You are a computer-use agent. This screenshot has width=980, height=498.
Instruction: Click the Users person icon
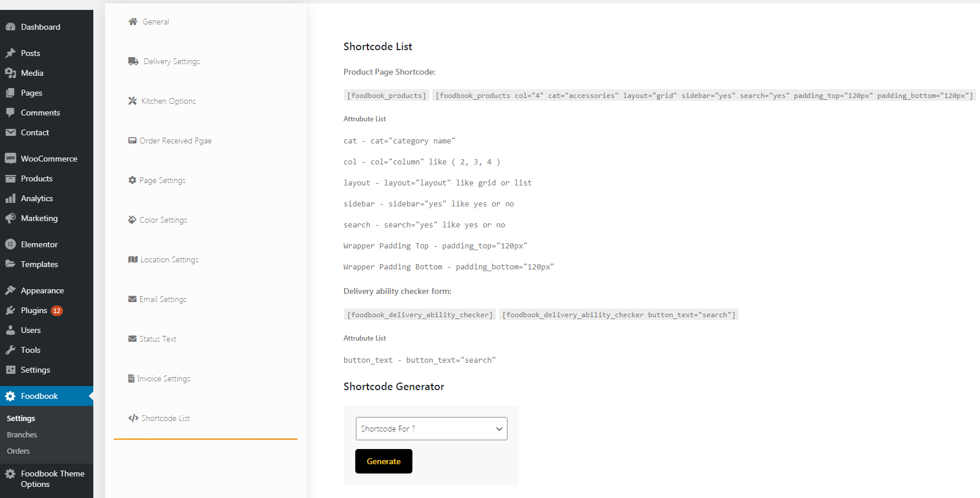coord(10,330)
